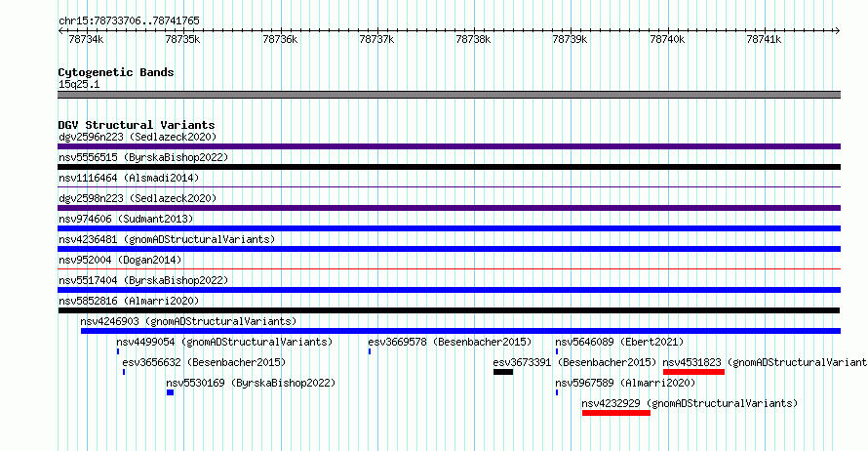Click the black bar under esv3673391
The width and height of the screenshot is (868, 451).
(x=503, y=372)
